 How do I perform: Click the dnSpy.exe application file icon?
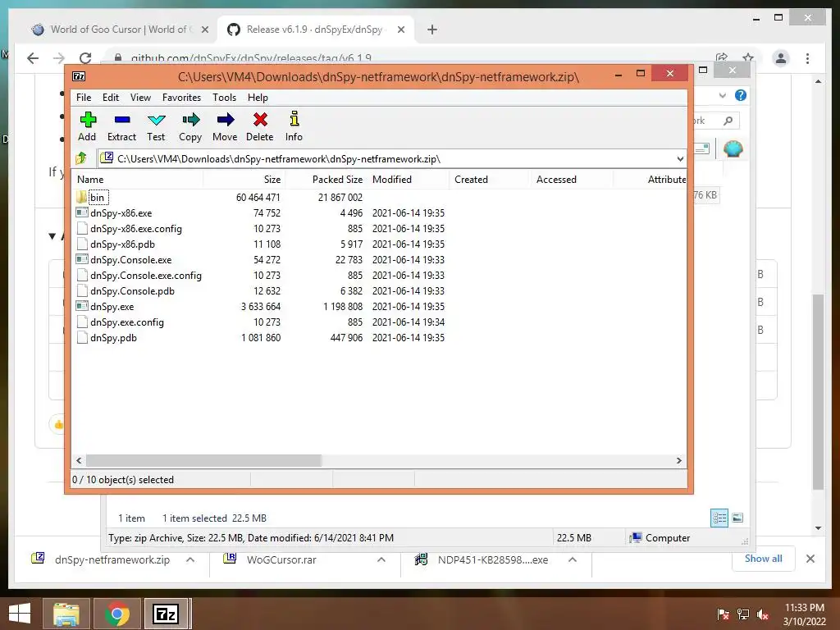click(81, 307)
